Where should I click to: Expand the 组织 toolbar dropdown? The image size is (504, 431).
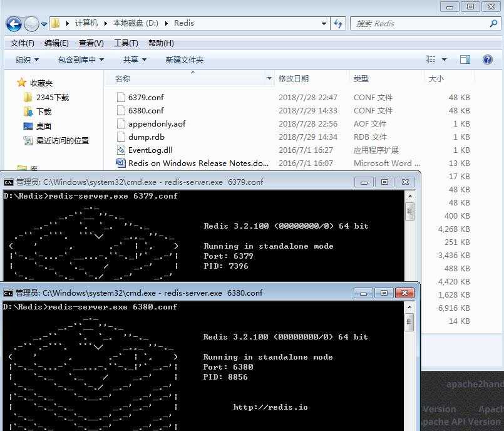[x=28, y=60]
